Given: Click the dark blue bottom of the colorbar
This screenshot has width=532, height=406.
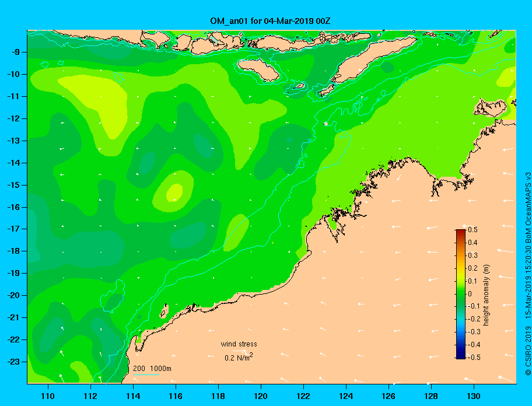Looking at the screenshot, I should click(461, 356).
